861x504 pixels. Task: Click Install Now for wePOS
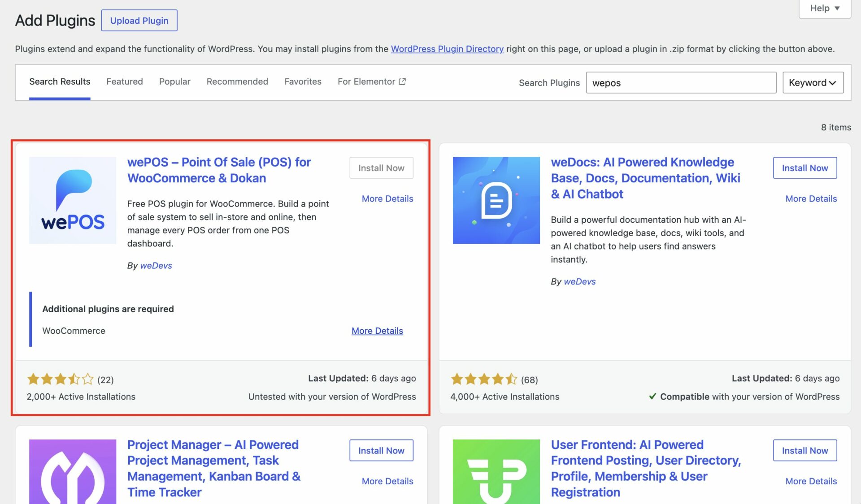point(381,168)
